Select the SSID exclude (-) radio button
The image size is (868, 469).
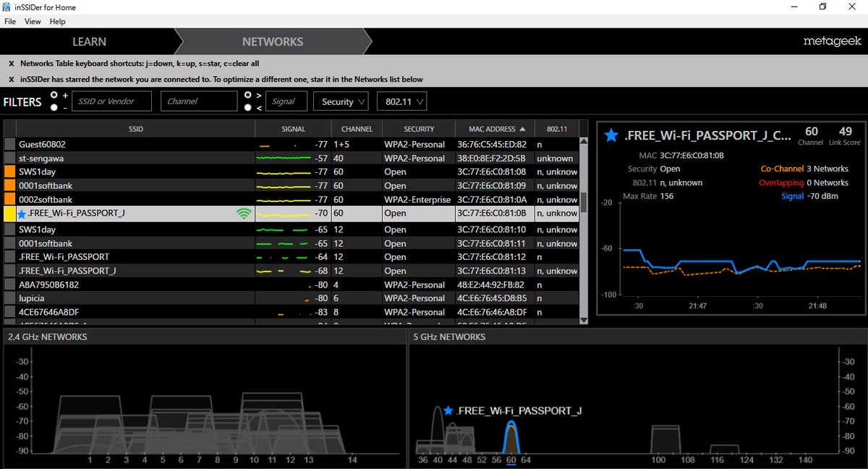pyautogui.click(x=54, y=108)
